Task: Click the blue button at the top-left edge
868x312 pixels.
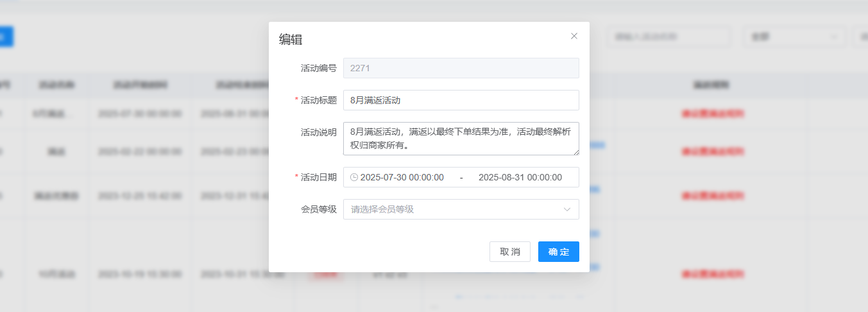Action: click(6, 37)
